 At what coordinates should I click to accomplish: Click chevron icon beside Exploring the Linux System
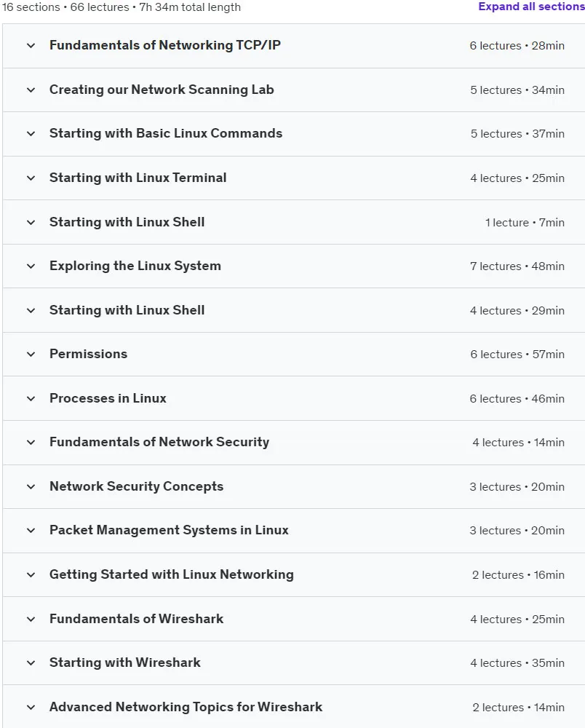pyautogui.click(x=31, y=266)
